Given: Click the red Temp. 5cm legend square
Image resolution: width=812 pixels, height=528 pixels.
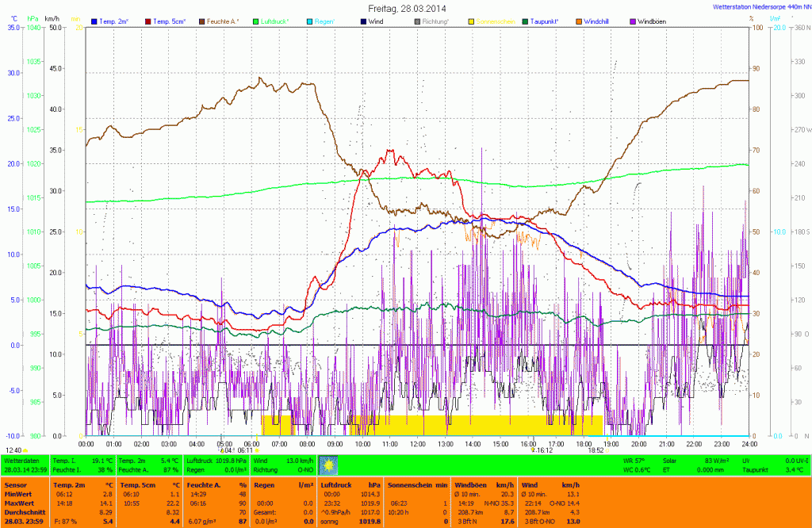Looking at the screenshot, I should pos(149,21).
